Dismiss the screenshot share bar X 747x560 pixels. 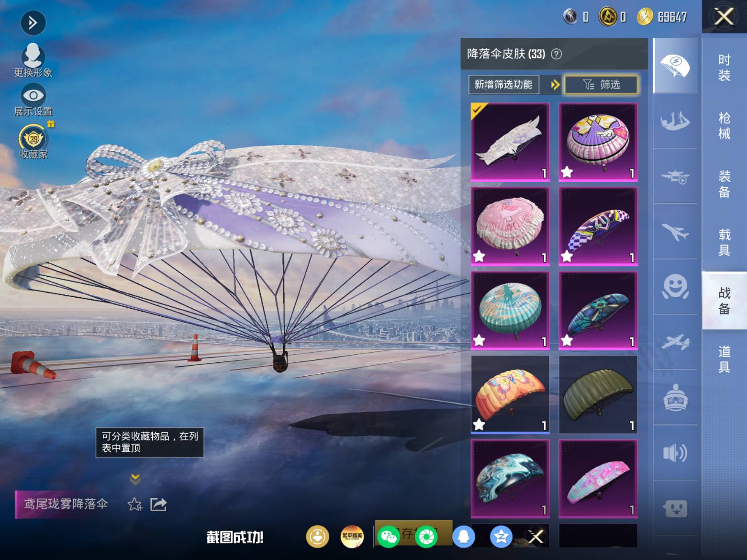535,537
